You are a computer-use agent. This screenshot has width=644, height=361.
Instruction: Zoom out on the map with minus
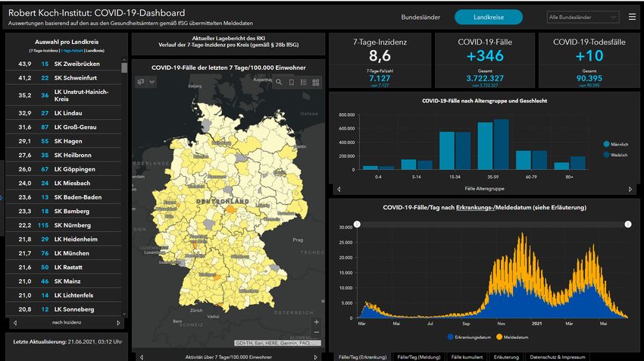[x=316, y=332]
